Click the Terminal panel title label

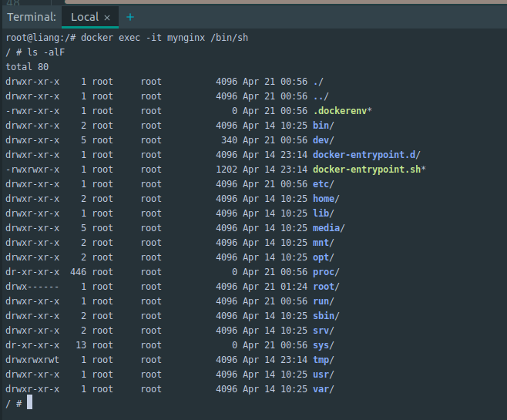31,16
